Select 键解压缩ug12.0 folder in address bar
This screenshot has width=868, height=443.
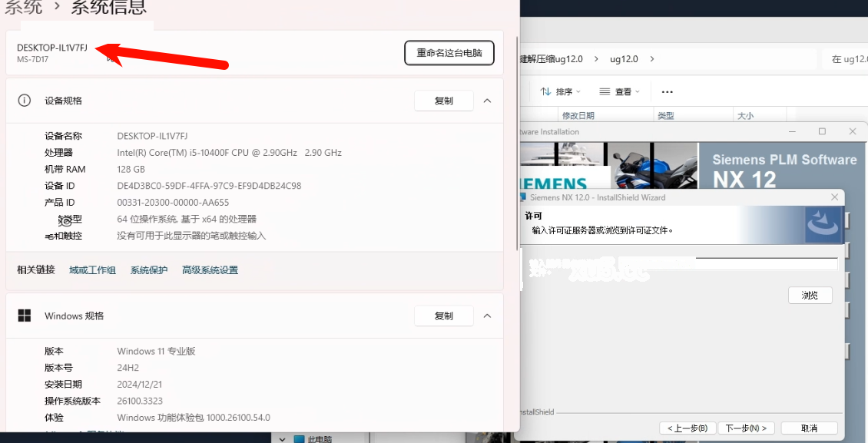pos(552,58)
